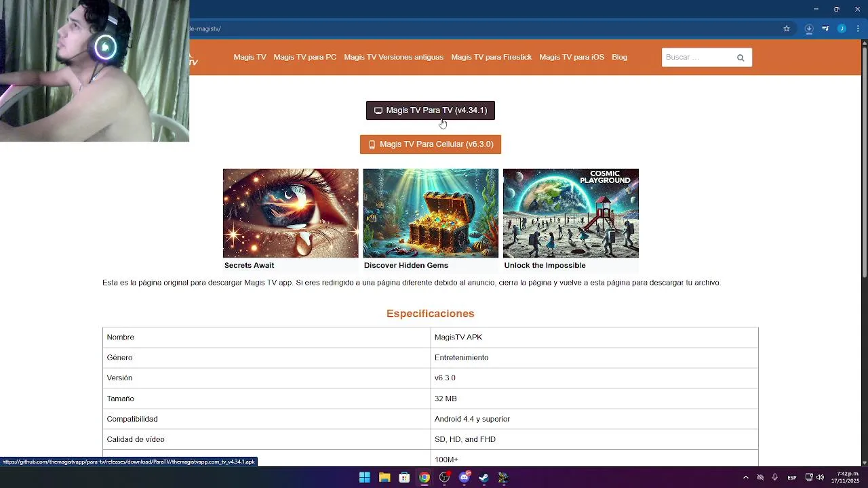
Task: Open the Chrome profile avatar
Action: click(842, 28)
